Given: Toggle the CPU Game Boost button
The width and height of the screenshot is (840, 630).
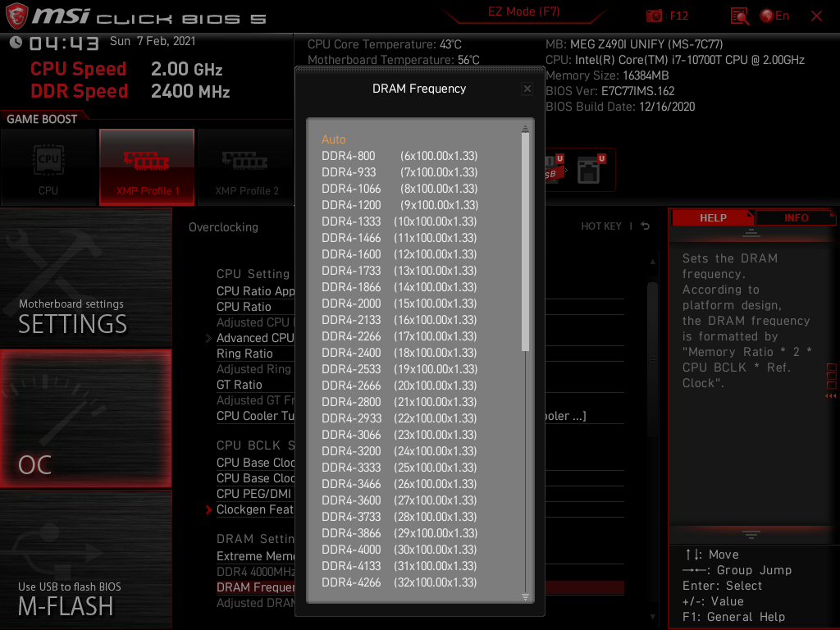Looking at the screenshot, I should (x=48, y=167).
